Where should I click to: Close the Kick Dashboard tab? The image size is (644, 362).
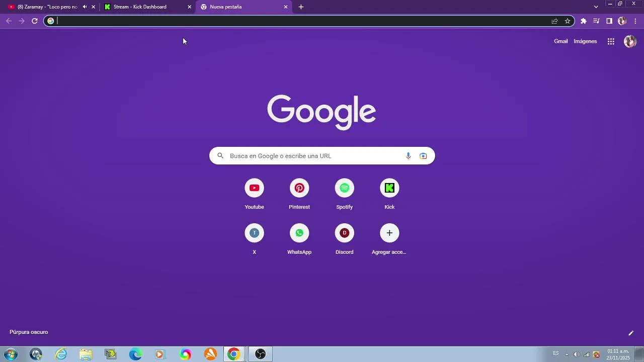tap(190, 7)
